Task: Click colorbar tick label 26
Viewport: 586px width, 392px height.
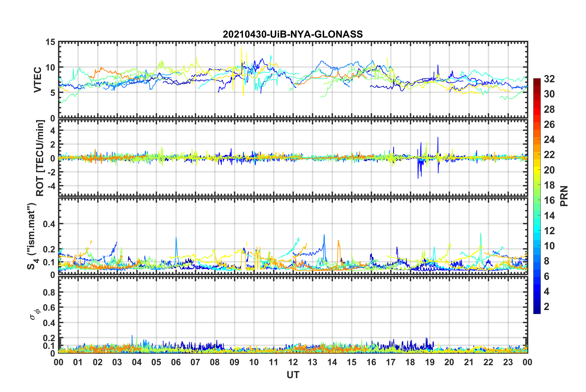Action: [549, 125]
